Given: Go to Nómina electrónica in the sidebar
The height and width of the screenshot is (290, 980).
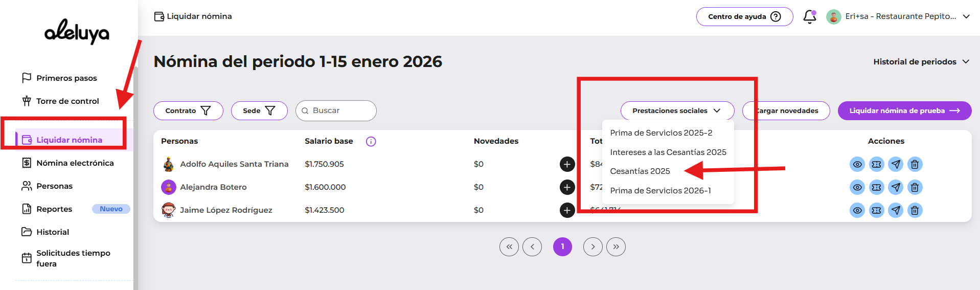Looking at the screenshot, I should tap(75, 163).
